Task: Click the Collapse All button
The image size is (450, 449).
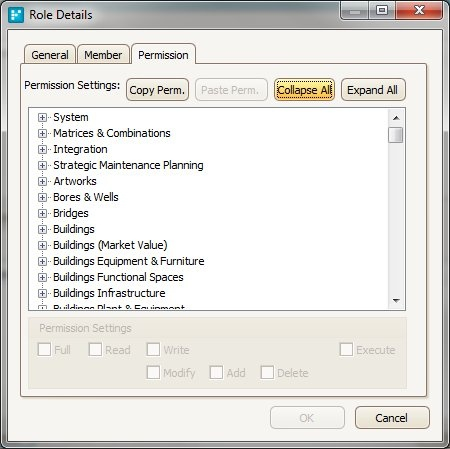Action: click(304, 90)
